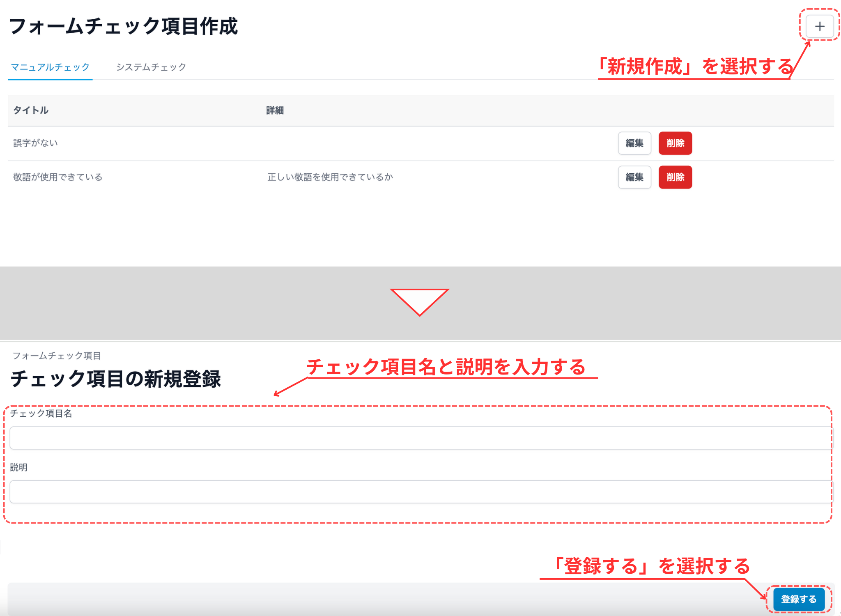Focus the チェック項目名 input field
The height and width of the screenshot is (616, 841).
tap(419, 438)
